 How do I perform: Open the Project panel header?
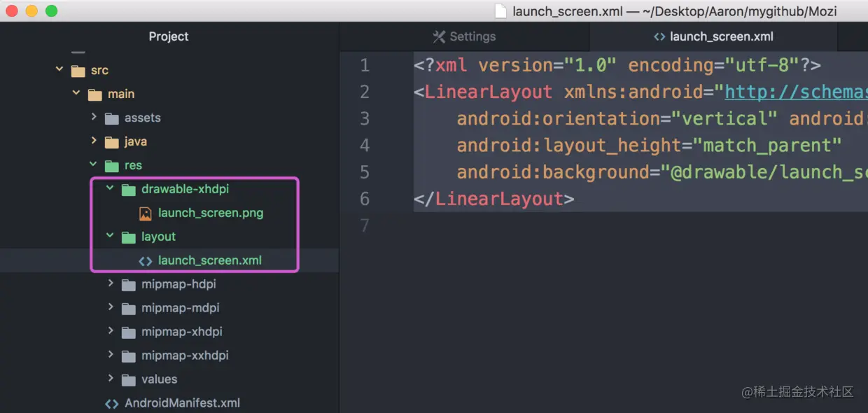pos(169,36)
